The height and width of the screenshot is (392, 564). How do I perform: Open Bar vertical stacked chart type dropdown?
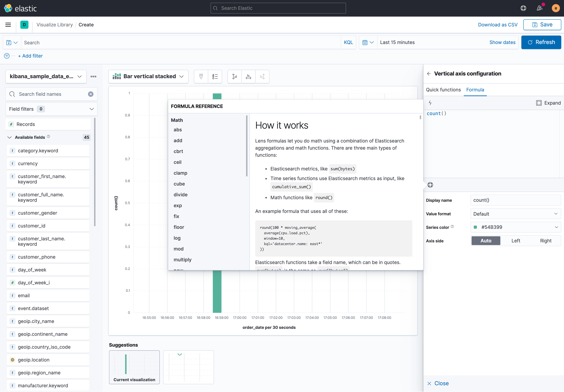(x=148, y=76)
